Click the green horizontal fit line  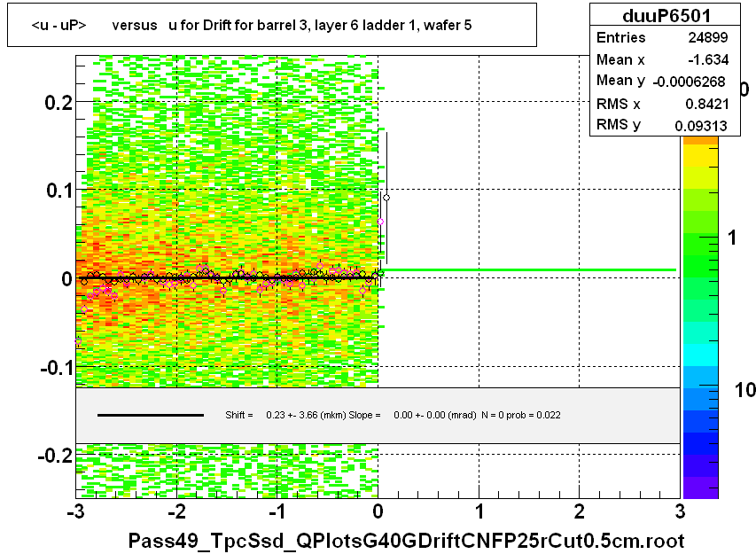529,270
